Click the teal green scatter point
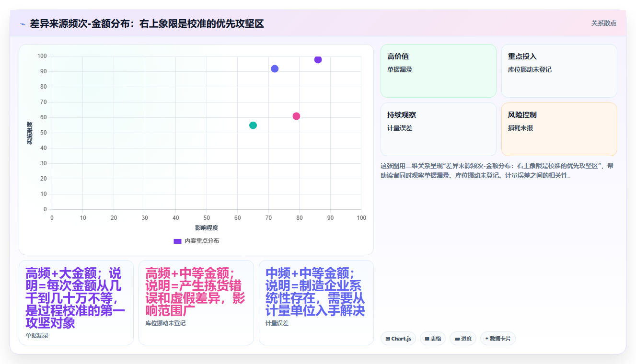This screenshot has height=364, width=636. coord(253,125)
